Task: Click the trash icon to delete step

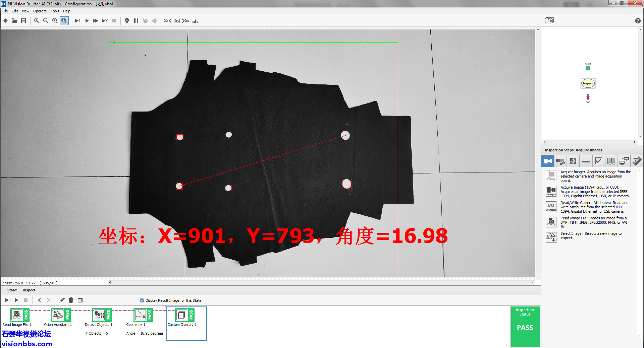Action: [x=71, y=300]
